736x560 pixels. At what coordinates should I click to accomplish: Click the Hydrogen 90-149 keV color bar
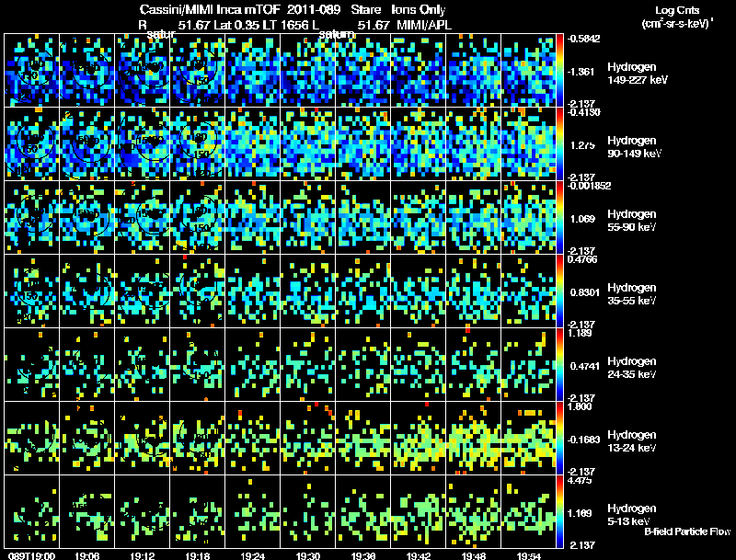click(559, 144)
